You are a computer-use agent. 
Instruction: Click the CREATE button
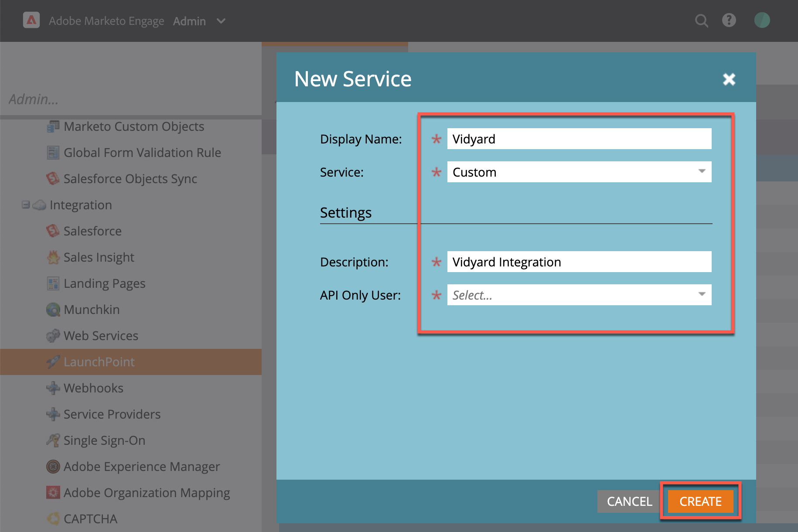click(x=700, y=501)
